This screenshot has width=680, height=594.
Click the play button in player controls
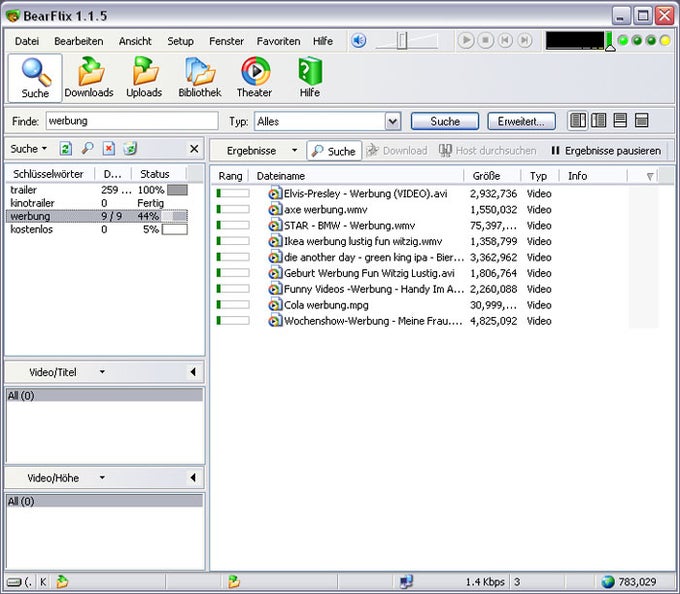[466, 40]
